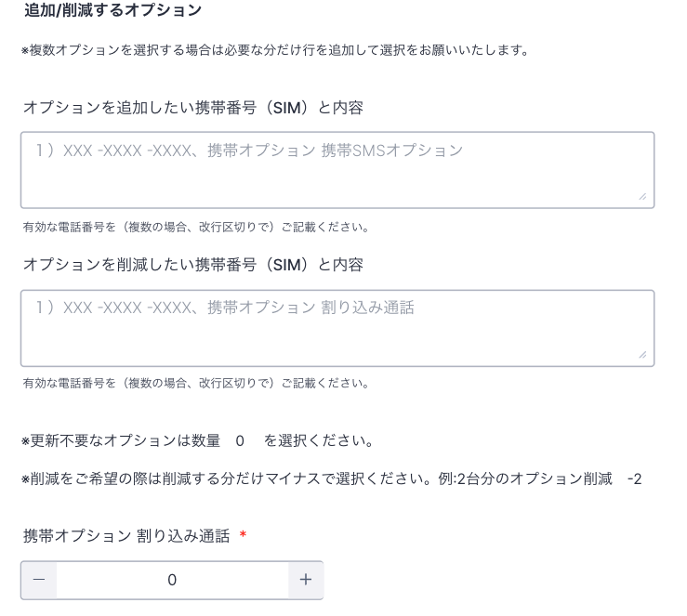687x616 pixels.
Task: Click the plus icon on the call-waiting quantity stepper
Action: (306, 580)
